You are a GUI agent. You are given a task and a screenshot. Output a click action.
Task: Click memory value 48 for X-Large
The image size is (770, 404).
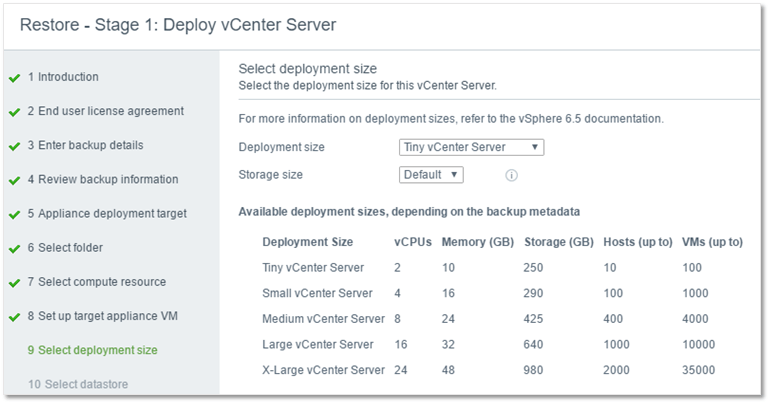[x=448, y=370]
